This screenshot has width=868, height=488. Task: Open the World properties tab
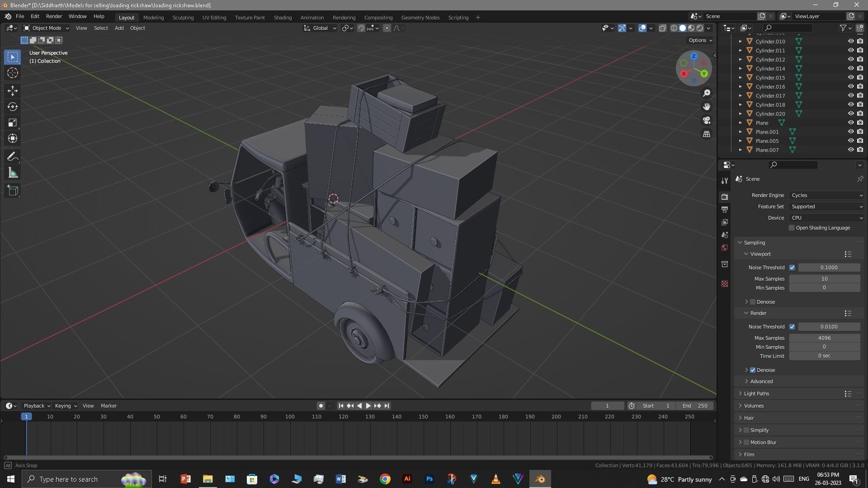(725, 248)
